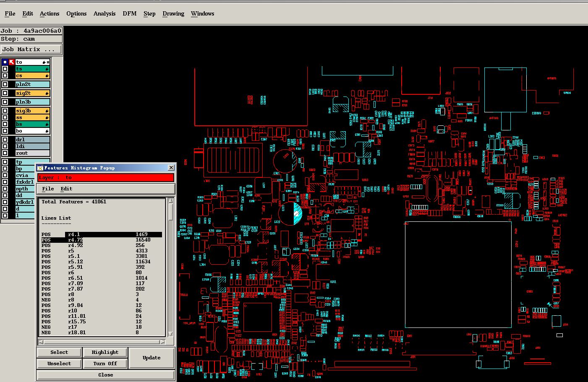Select the 'r5.12' row with count 11634
The height and width of the screenshot is (382, 588).
pyautogui.click(x=101, y=262)
